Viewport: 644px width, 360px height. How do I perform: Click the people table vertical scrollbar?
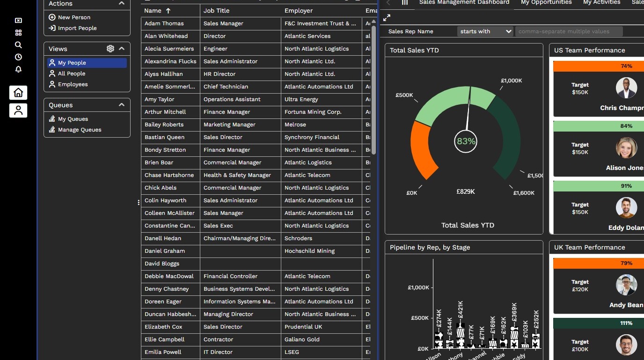[373, 89]
